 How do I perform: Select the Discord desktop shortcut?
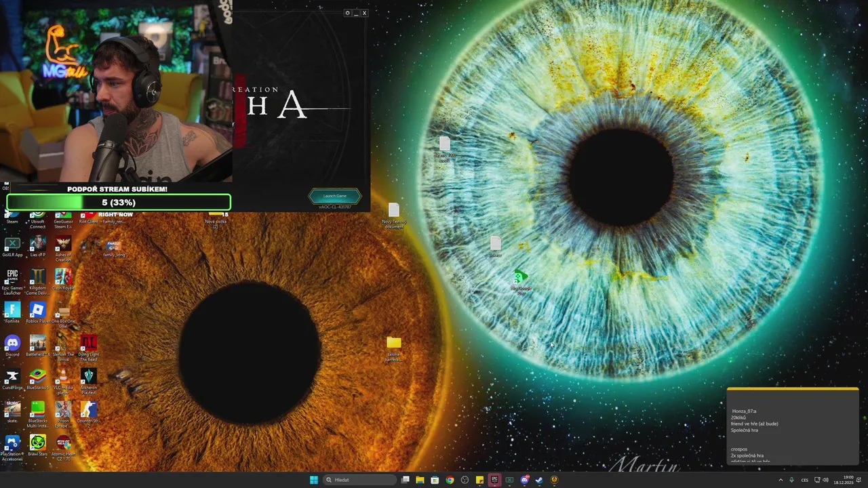[x=12, y=346]
